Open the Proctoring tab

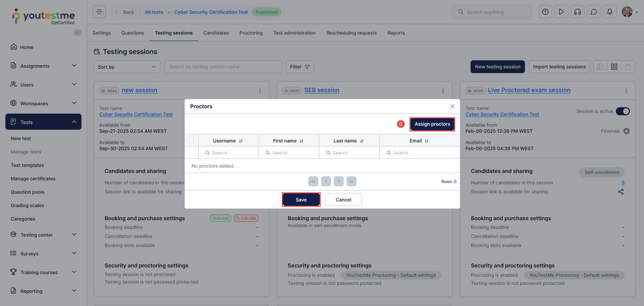pos(251,33)
